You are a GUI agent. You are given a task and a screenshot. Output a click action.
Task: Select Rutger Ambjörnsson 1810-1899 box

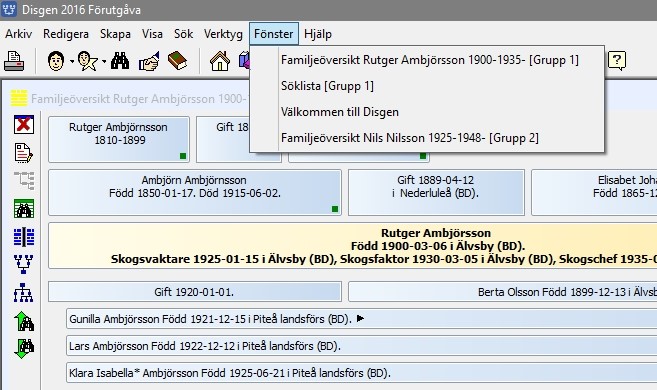pyautogui.click(x=119, y=139)
